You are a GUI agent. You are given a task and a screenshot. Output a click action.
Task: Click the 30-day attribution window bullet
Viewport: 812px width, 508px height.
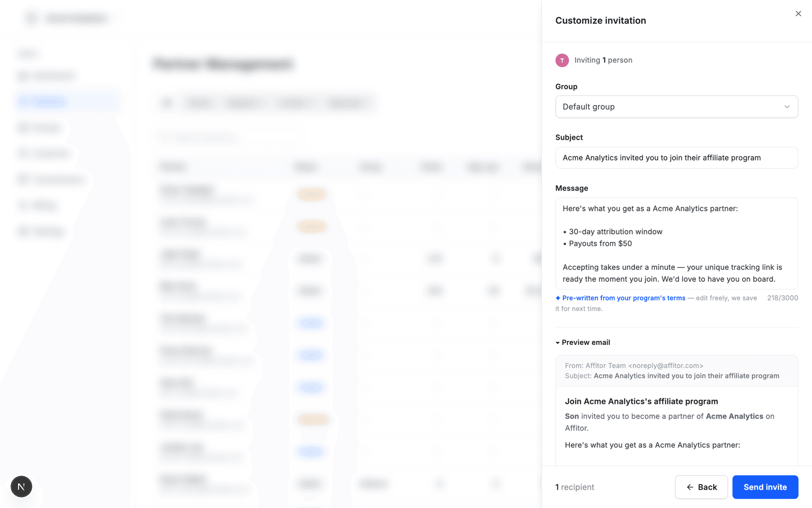click(x=613, y=232)
